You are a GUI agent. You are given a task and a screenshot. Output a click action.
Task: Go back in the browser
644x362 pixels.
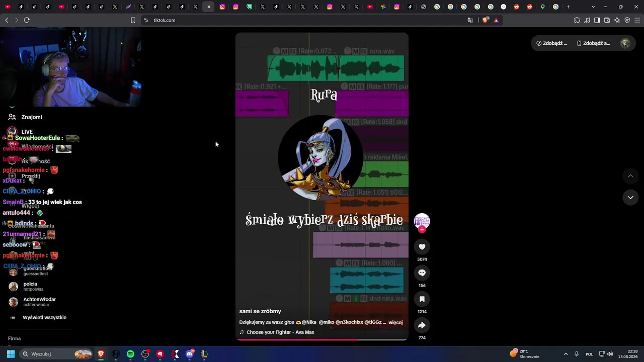coord(7,20)
